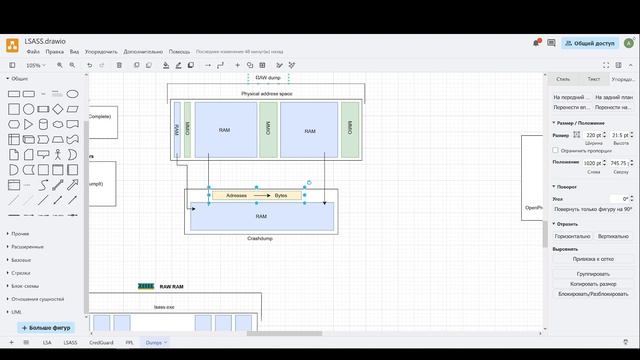This screenshot has width=640, height=360.
Task: Toggle the format panel icon
Action: tap(618, 65)
